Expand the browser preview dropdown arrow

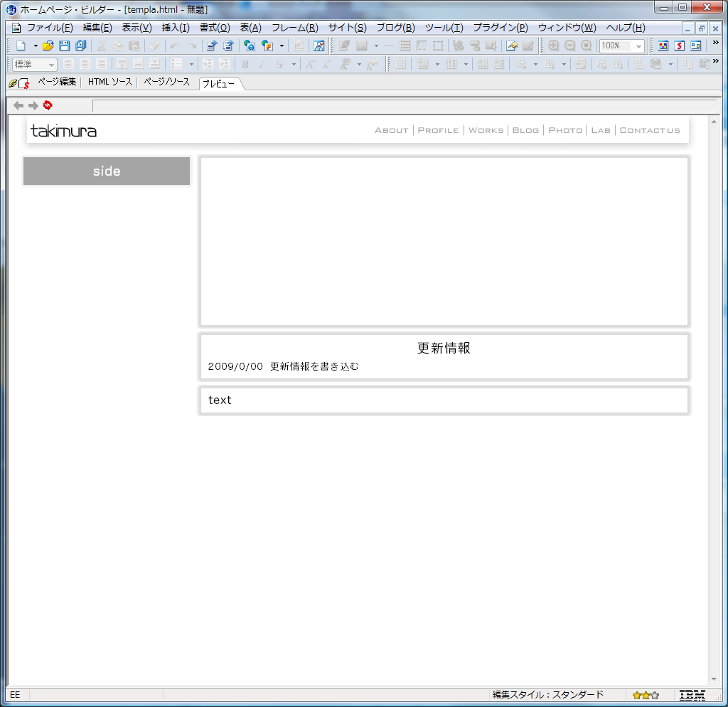282,46
